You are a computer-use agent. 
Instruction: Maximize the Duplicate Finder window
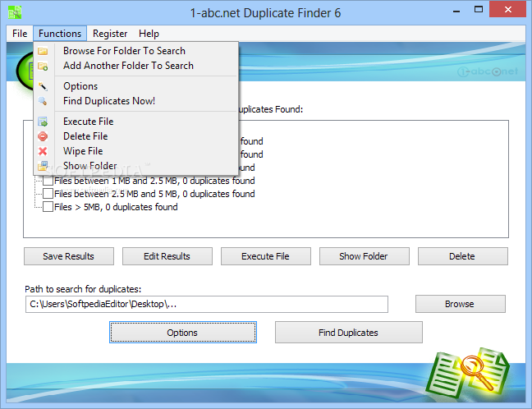[x=479, y=10]
